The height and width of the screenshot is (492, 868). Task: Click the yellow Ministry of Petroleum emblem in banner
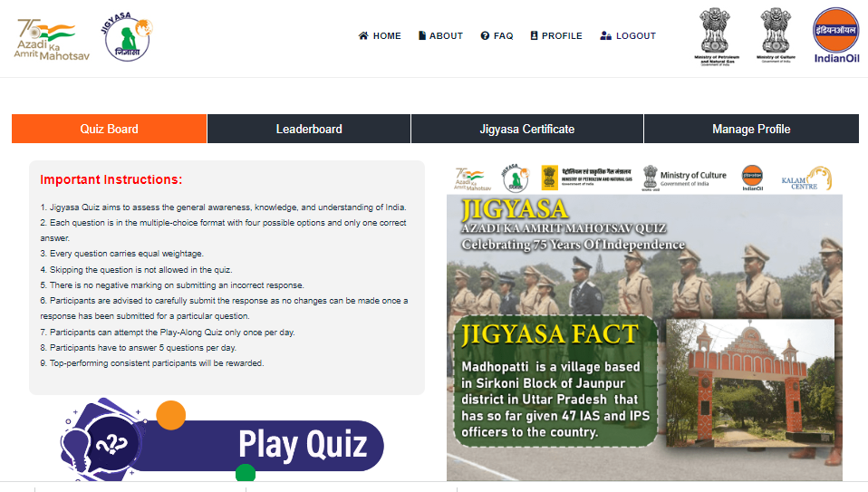tap(550, 178)
